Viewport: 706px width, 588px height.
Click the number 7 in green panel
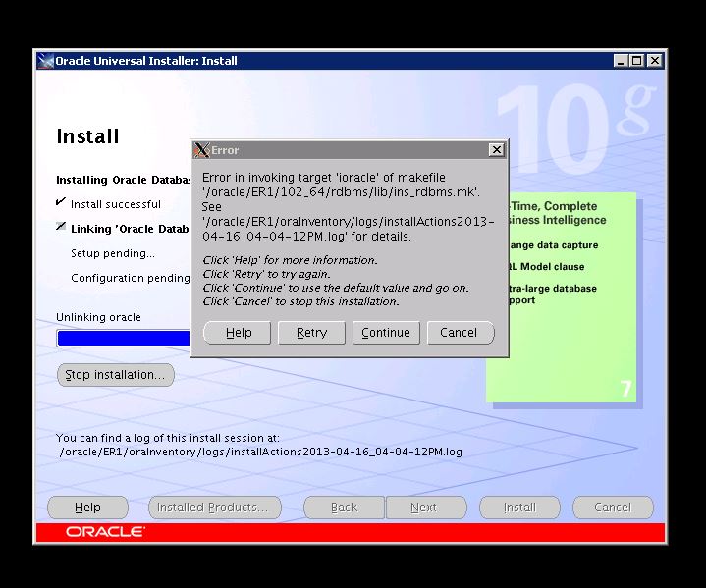626,389
